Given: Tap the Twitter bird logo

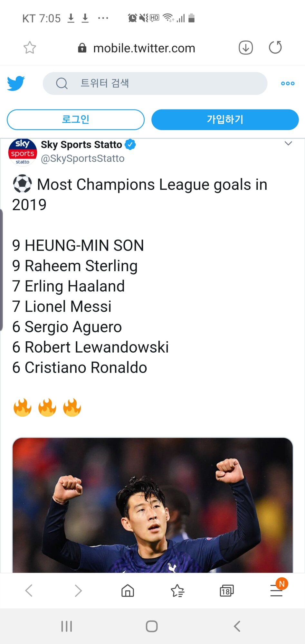Looking at the screenshot, I should 16,83.
